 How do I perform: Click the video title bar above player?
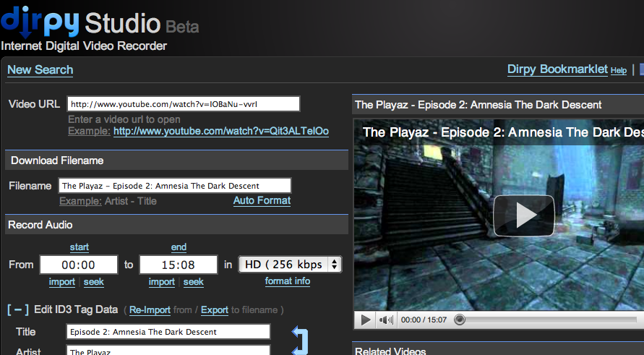point(498,104)
